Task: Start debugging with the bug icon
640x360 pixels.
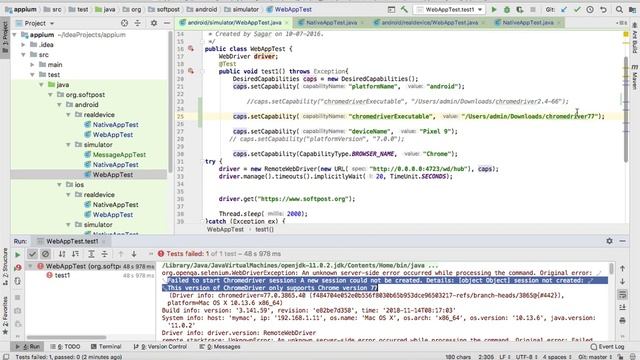Action: (507, 9)
